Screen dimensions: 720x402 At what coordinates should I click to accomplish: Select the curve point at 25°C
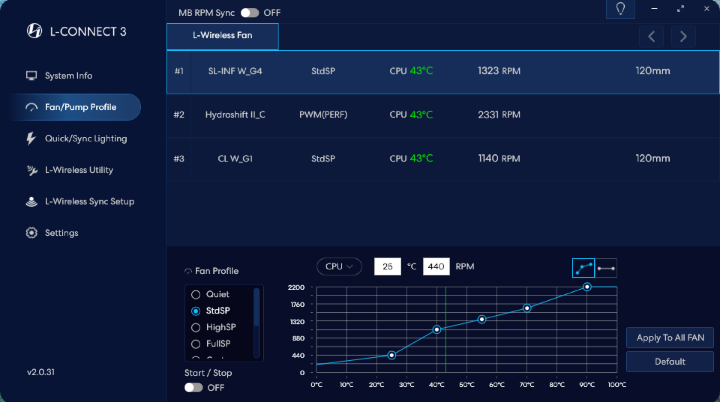tap(391, 355)
